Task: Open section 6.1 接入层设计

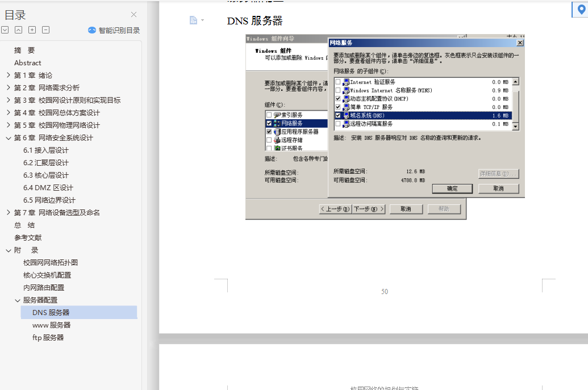Action: click(x=46, y=150)
